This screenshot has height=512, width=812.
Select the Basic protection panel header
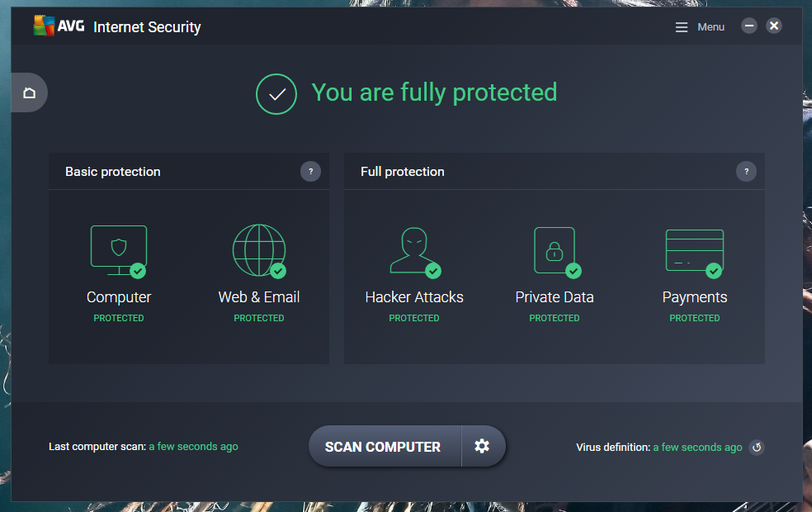112,172
